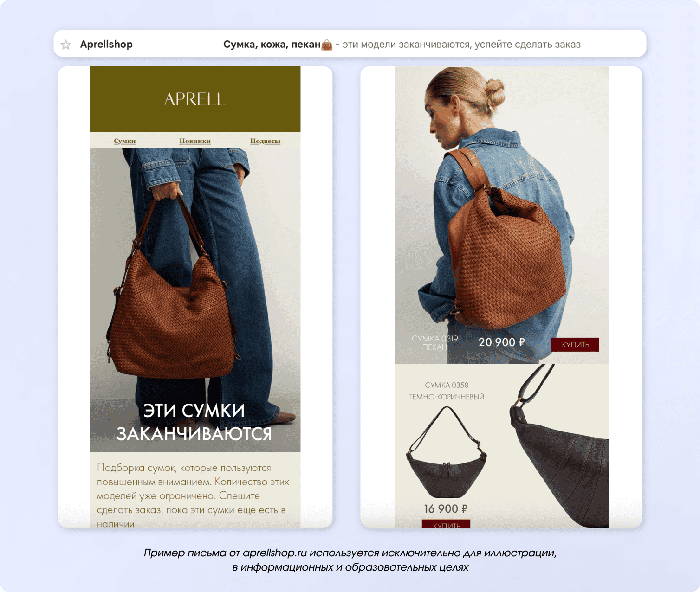Open the email subject about ending models
This screenshot has height=592, width=700.
402,45
